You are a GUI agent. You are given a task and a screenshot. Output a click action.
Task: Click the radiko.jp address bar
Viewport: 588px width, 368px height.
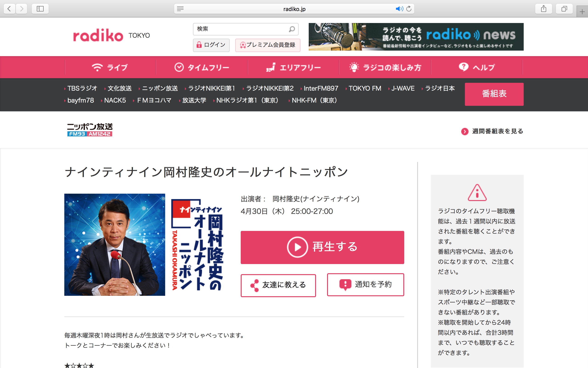click(x=294, y=9)
